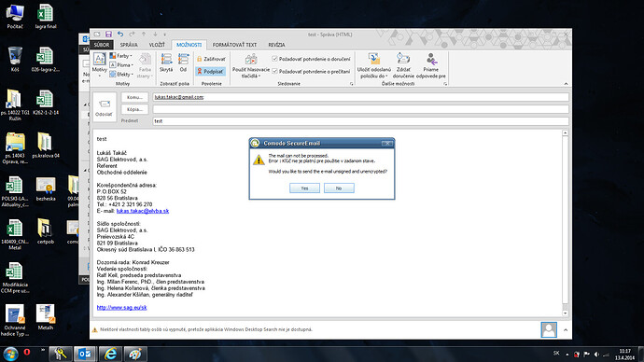
Task: Toggle Požadovať potvrdenie o doručení checkbox
Action: tap(274, 59)
